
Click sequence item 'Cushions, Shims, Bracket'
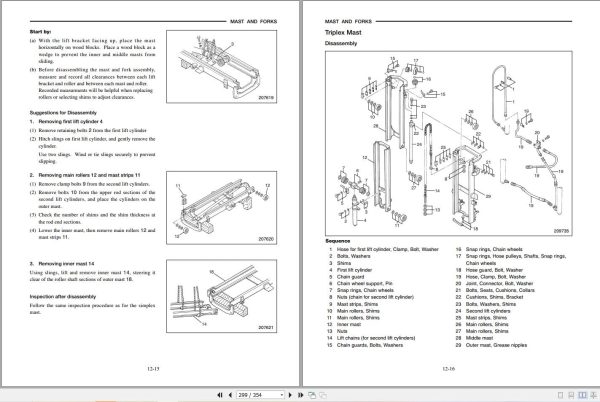pyautogui.click(x=494, y=297)
